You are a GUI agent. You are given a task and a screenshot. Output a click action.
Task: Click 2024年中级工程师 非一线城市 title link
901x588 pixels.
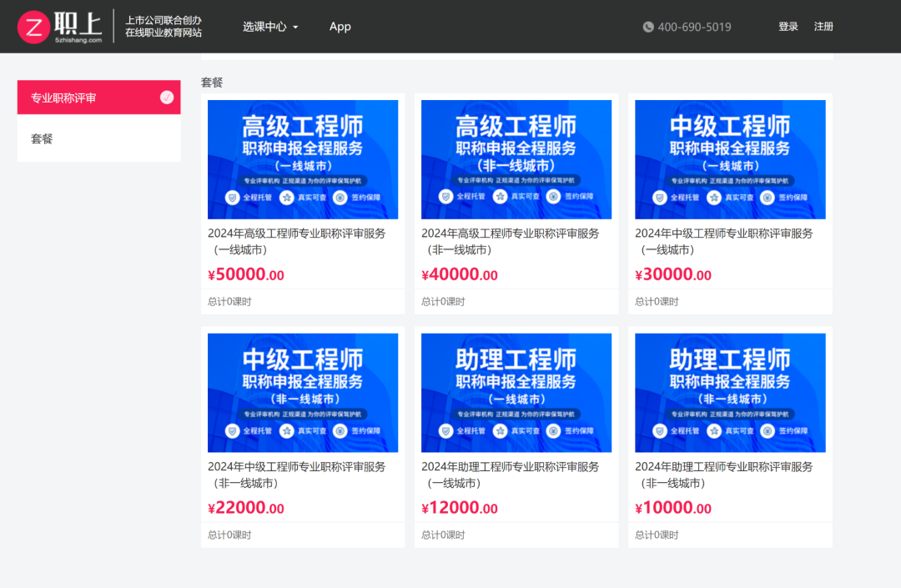click(x=296, y=475)
